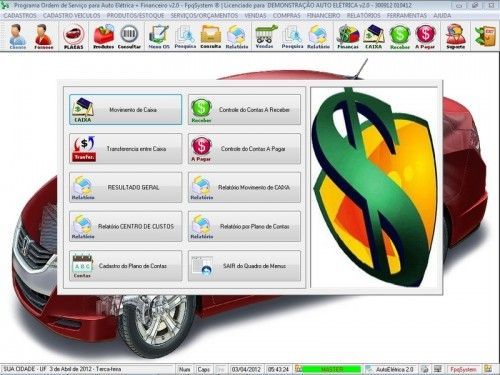Open PRODUTOS/ESTOQUE menu

point(135,16)
